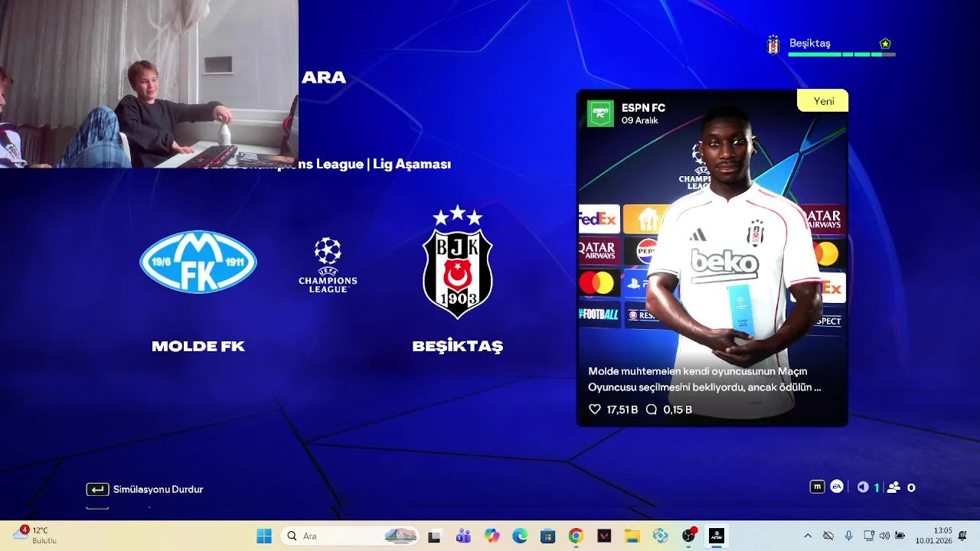Image resolution: width=980 pixels, height=551 pixels.
Task: Expand the hidden system tray icons
Action: click(x=808, y=536)
